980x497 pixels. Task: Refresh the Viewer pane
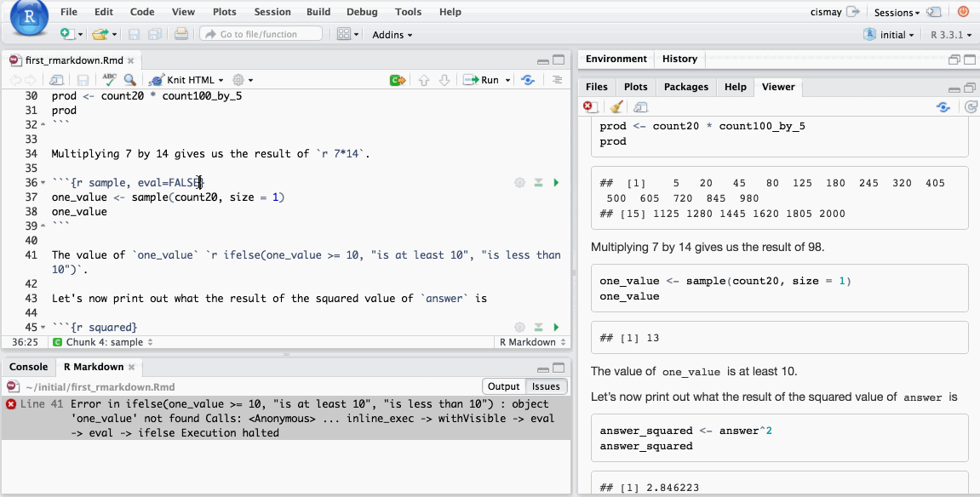tap(971, 107)
